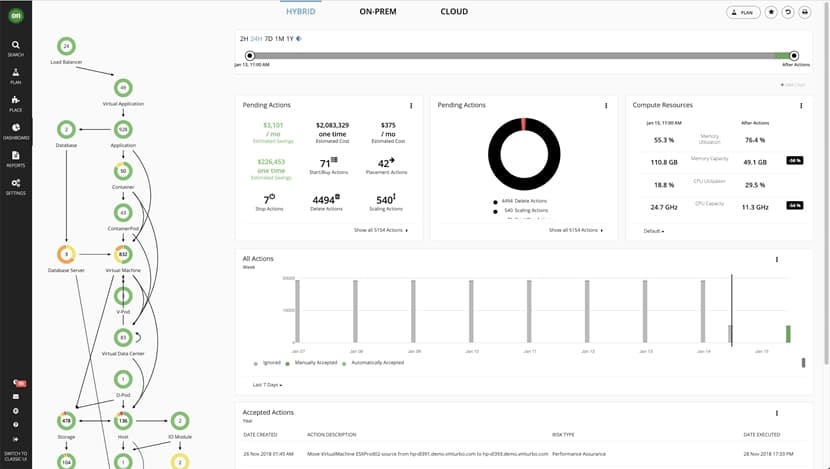The height and width of the screenshot is (469, 830).
Task: Switch to the CLOUD tab
Action: (454, 12)
